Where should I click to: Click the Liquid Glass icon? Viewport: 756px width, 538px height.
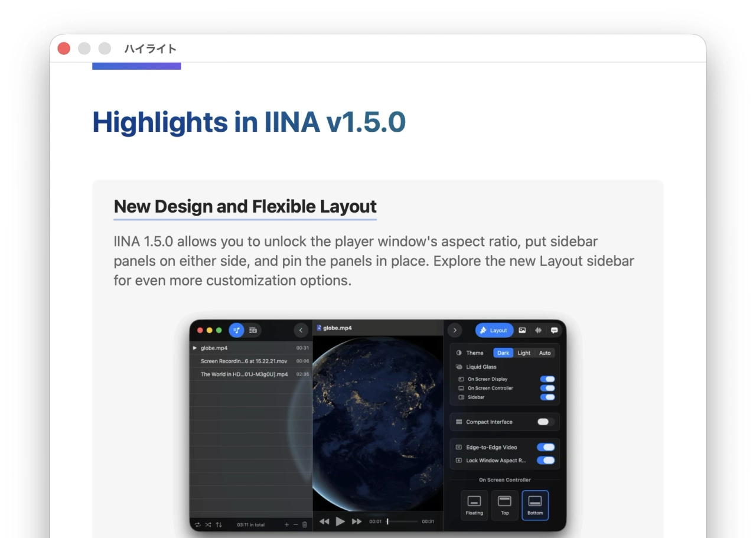[459, 367]
